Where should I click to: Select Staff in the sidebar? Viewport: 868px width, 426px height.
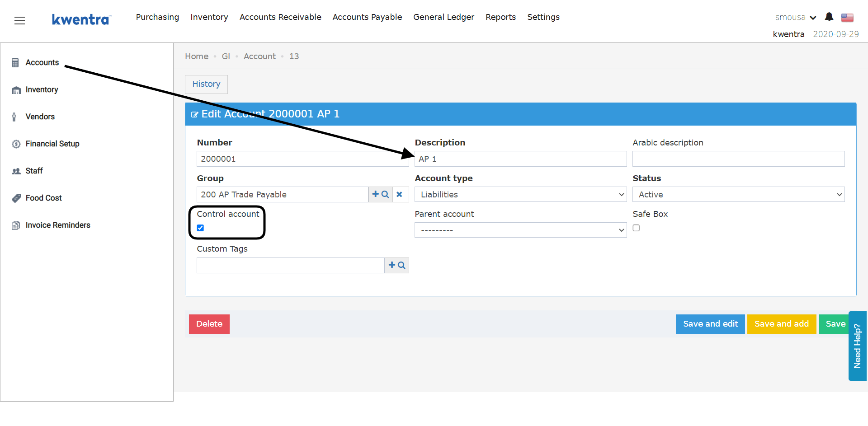[x=34, y=171]
